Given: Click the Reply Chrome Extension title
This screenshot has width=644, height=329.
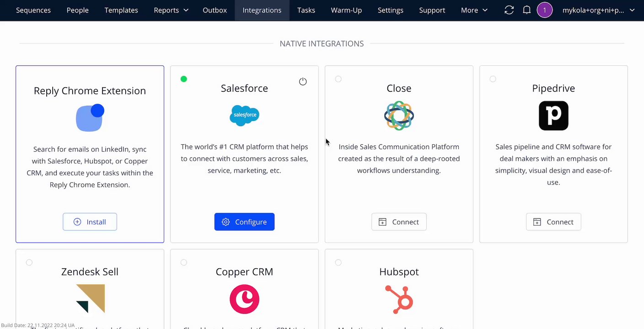Looking at the screenshot, I should (90, 90).
